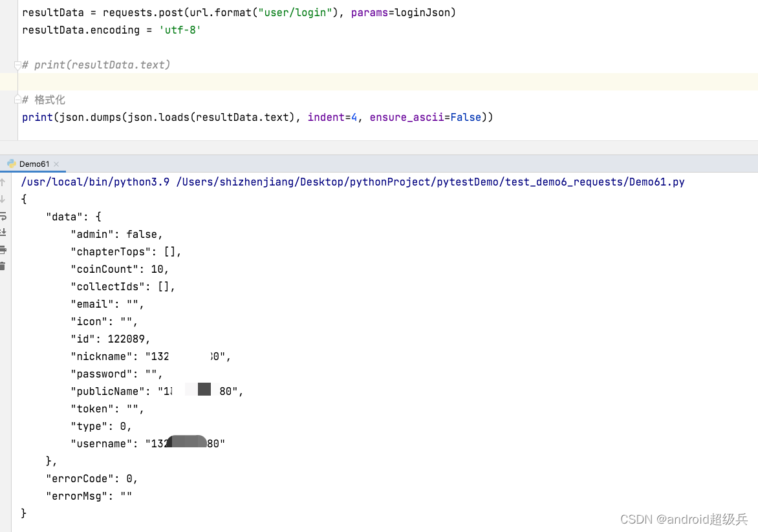758x532 pixels.
Task: Click the "token": "" output line
Action: (x=107, y=409)
